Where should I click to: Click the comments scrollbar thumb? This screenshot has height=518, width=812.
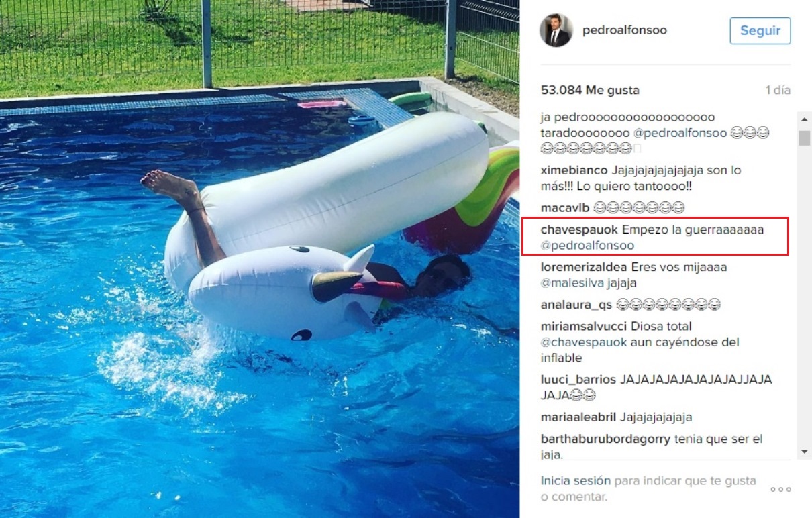click(804, 138)
